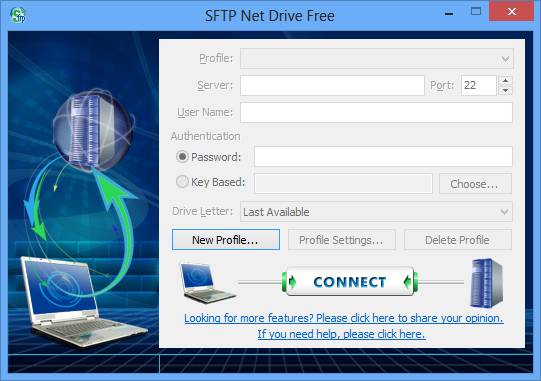
Task: Focus the User Name field
Action: (376, 112)
